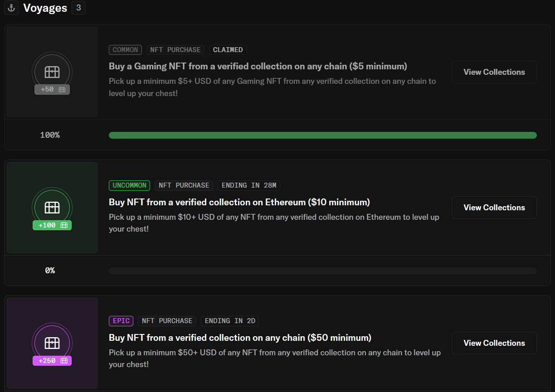Click the Common voyage chest icon
Viewport: 555px width, 392px height.
coord(52,72)
